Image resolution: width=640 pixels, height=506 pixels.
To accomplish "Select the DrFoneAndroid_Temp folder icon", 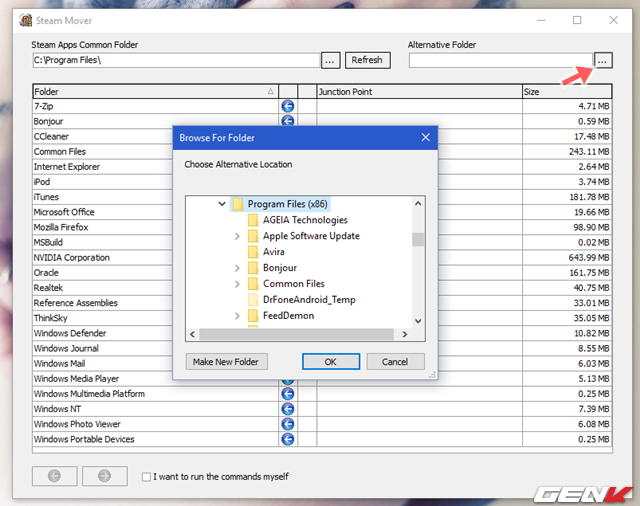I will click(x=253, y=300).
